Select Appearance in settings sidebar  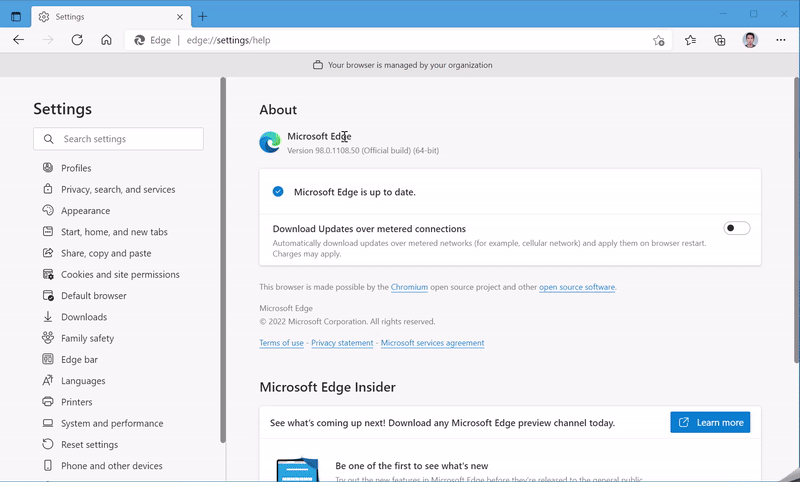[85, 211]
